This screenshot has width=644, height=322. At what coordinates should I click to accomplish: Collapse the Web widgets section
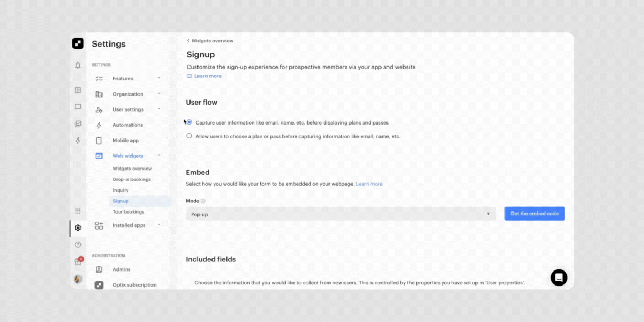pos(159,156)
